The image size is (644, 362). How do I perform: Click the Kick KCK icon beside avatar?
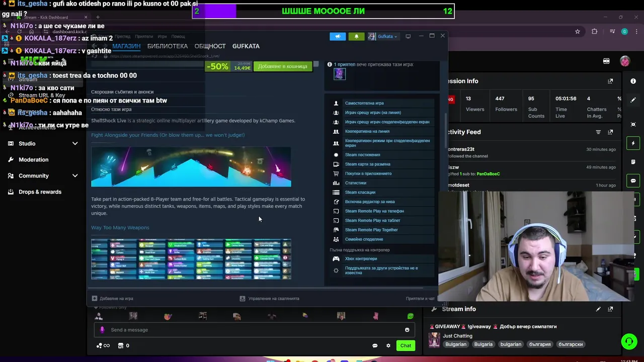point(606,61)
